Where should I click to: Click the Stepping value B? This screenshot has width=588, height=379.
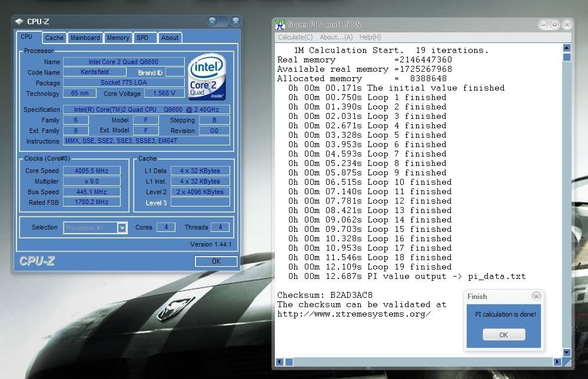click(x=214, y=120)
